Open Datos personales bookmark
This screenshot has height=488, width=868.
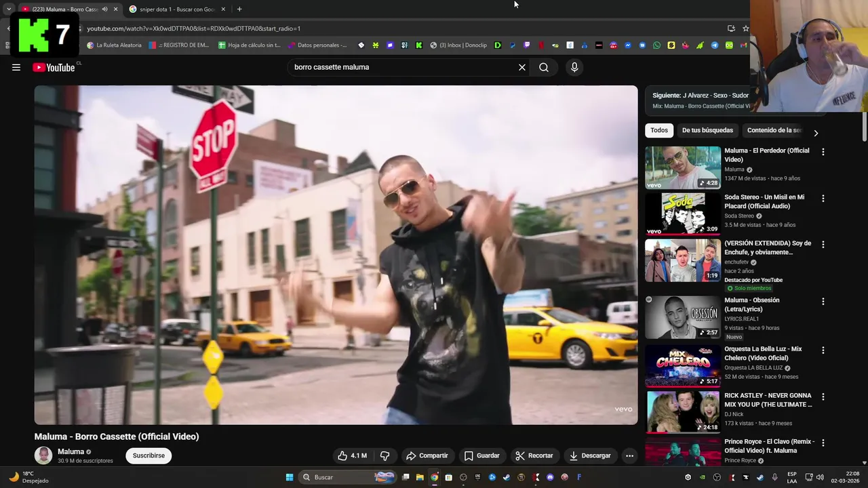(317, 45)
